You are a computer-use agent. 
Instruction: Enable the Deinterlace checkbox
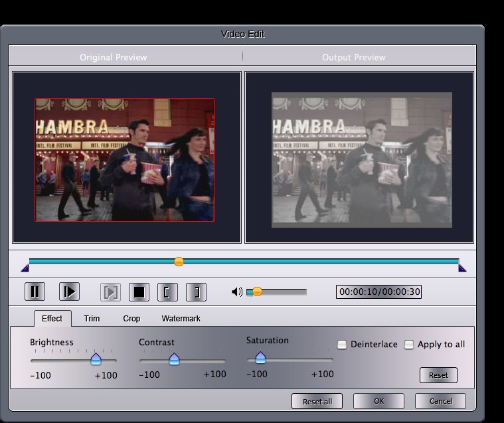pos(342,345)
